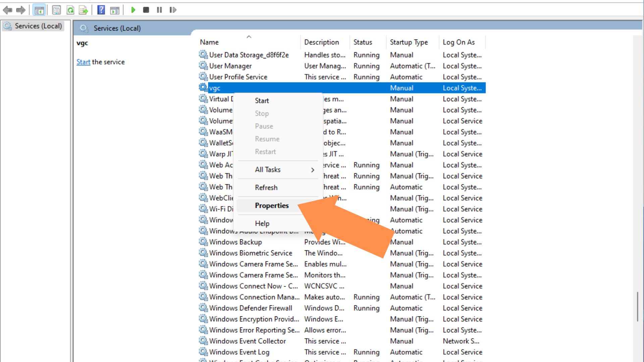The height and width of the screenshot is (362, 644).
Task: Click the Export List toolbar icon
Action: pyautogui.click(x=83, y=10)
